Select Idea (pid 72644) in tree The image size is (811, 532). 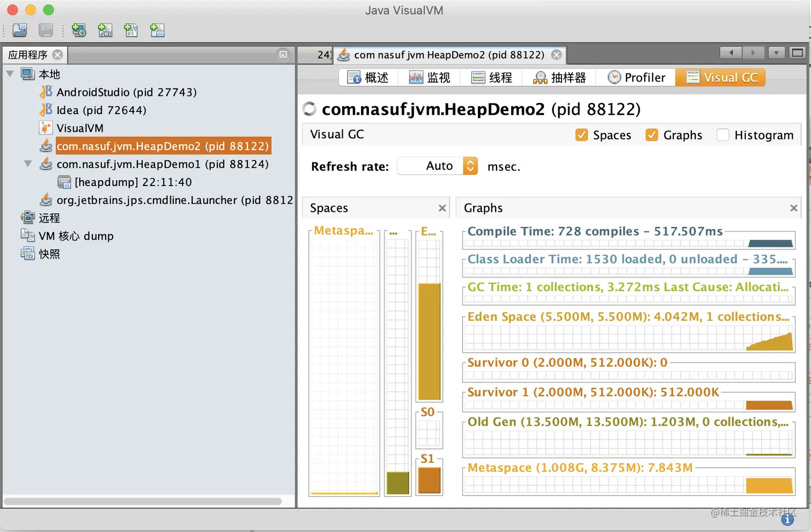coord(101,110)
